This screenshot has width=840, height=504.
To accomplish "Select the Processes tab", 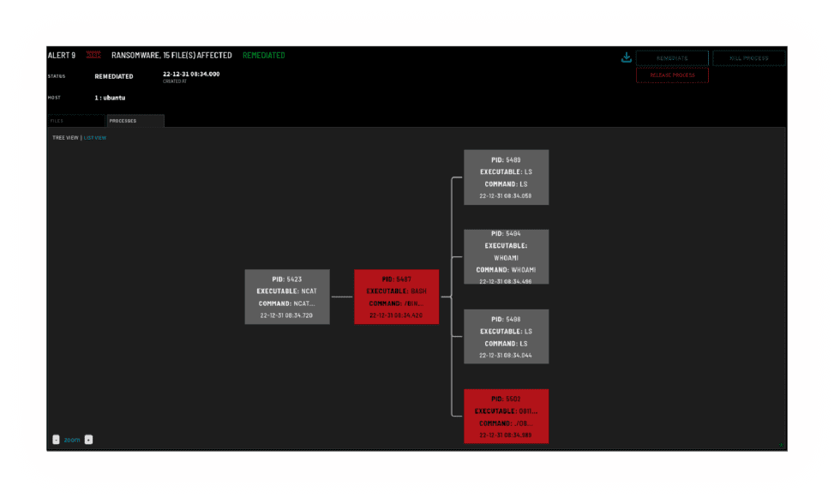I will (135, 121).
